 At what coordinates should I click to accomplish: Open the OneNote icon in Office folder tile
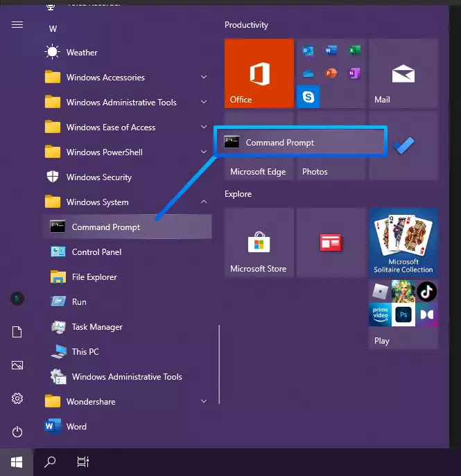[354, 73]
